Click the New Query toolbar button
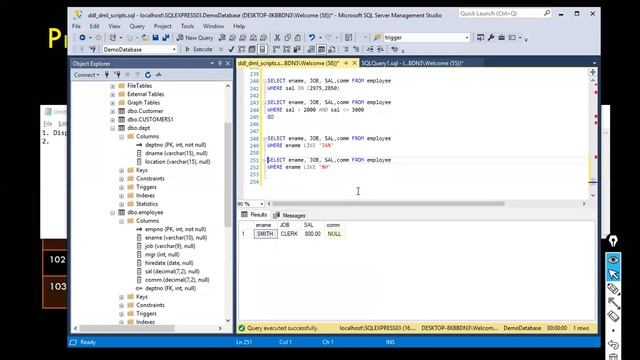The image size is (640, 360). [195, 38]
